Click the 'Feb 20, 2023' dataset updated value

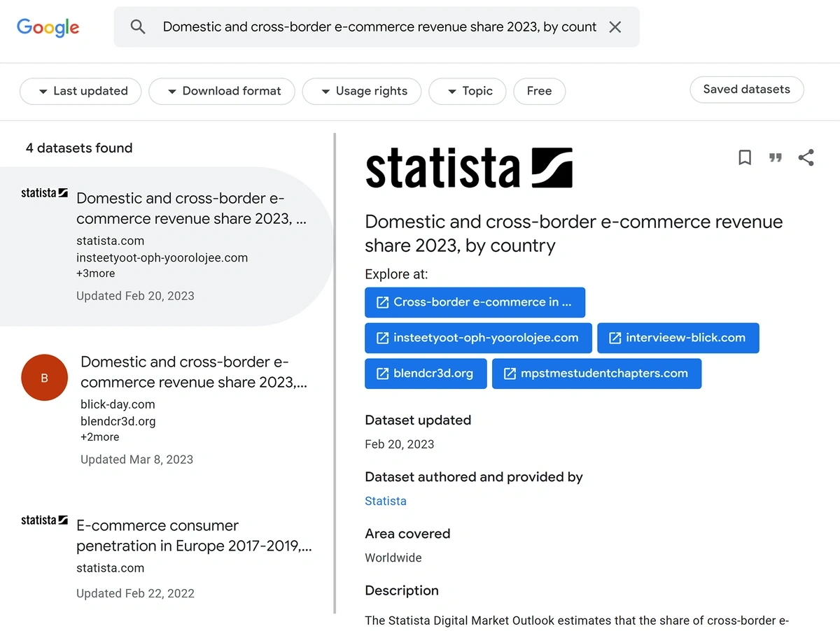tap(400, 444)
